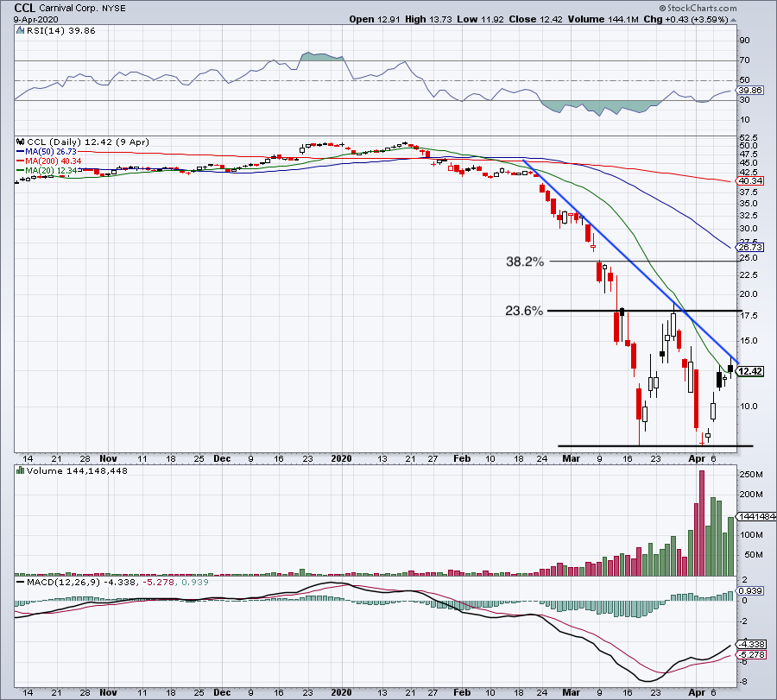Click the RSI indicator area icon
Screen dimensions: 777x700
[20, 31]
